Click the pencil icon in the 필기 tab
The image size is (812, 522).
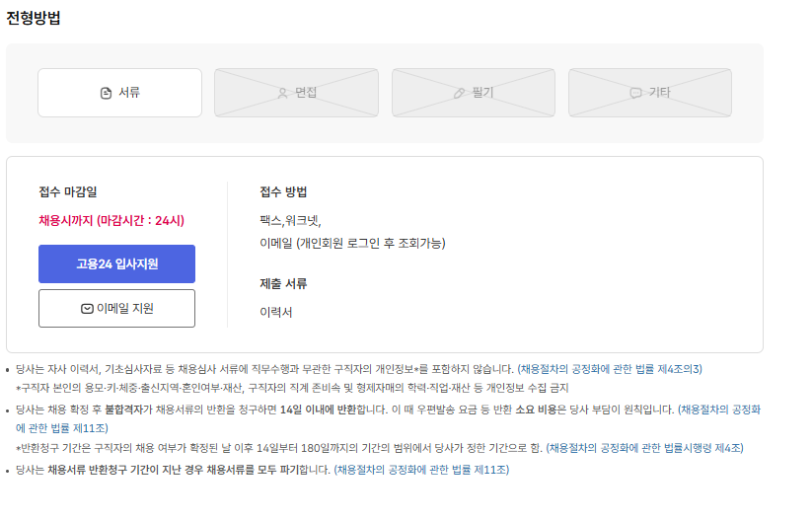(459, 93)
